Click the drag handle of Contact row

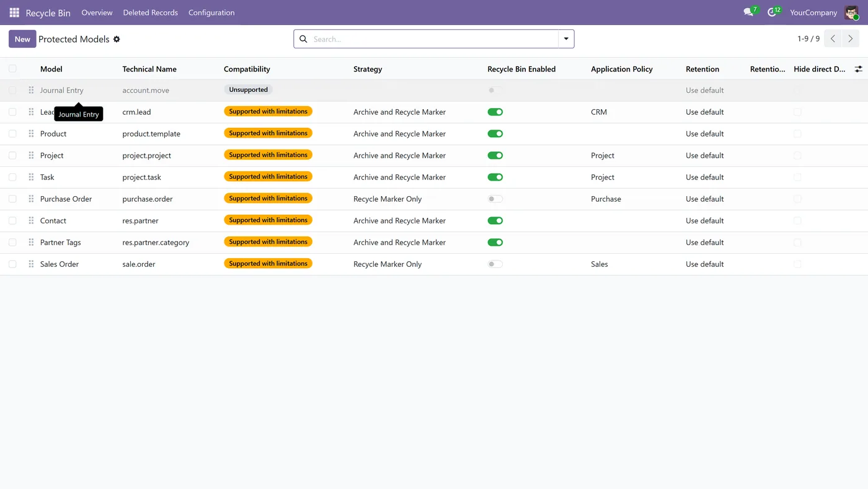31,220
